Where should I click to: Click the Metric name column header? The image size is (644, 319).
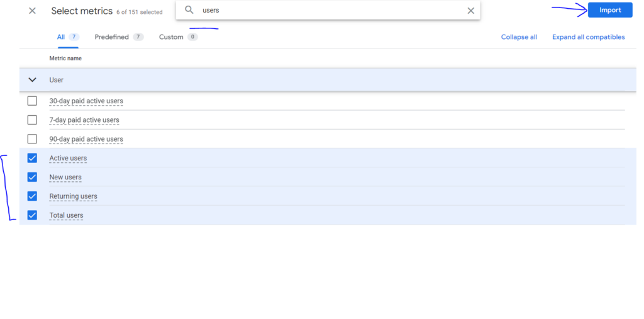click(65, 59)
